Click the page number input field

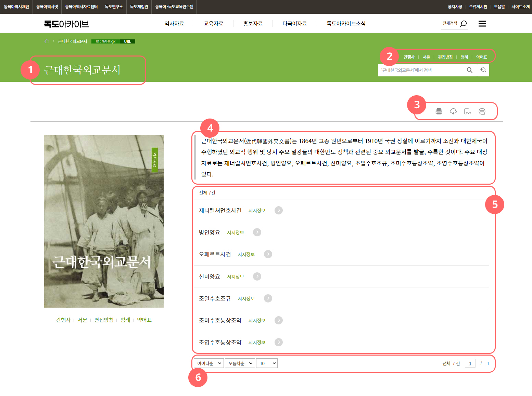pyautogui.click(x=470, y=363)
